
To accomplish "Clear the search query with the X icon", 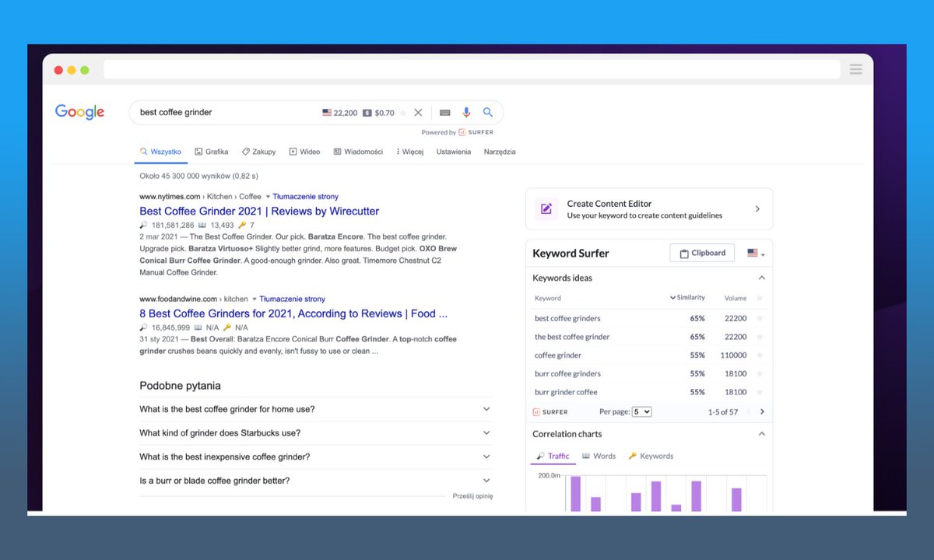I will [418, 113].
